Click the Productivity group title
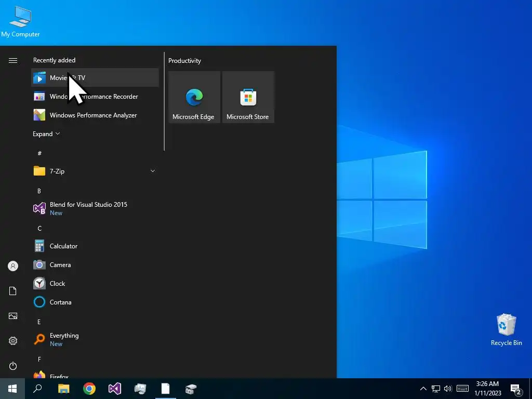Viewport: 532px width, 399px height. [x=184, y=61]
